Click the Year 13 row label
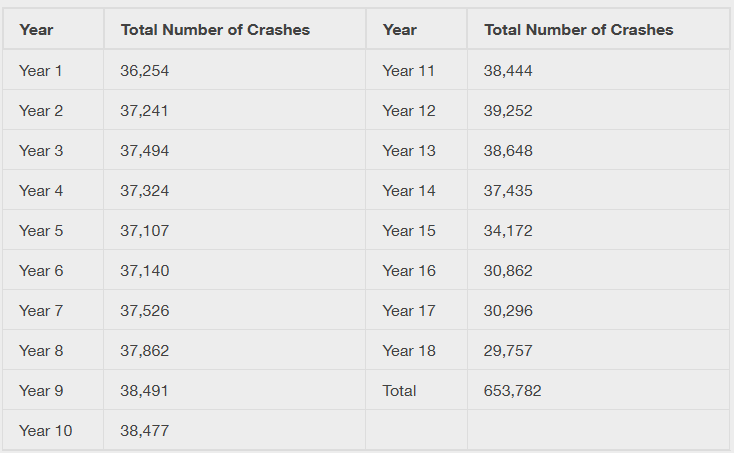The image size is (734, 453). point(409,151)
